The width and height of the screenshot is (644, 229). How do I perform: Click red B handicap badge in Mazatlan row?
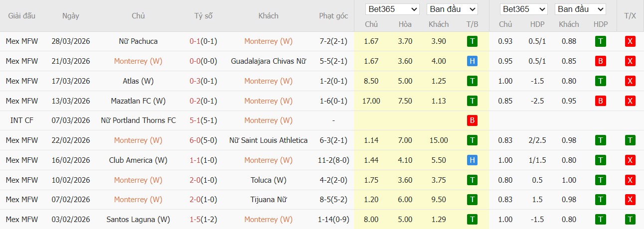click(x=601, y=101)
